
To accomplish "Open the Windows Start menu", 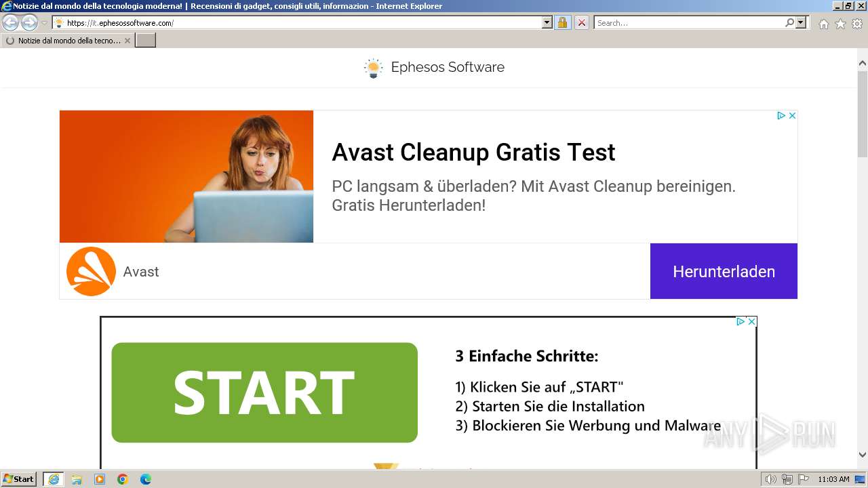I will (x=18, y=479).
